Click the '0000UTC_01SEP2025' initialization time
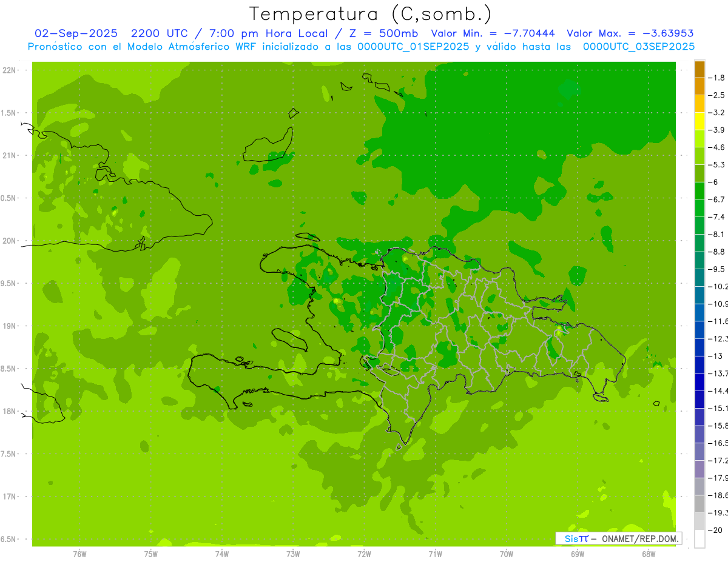The image size is (728, 562). [x=414, y=47]
